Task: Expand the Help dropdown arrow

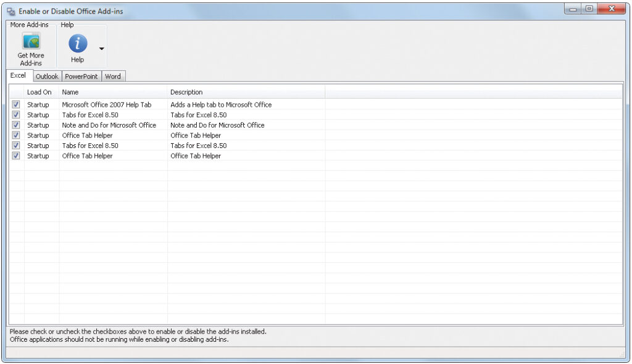Action: pos(101,48)
